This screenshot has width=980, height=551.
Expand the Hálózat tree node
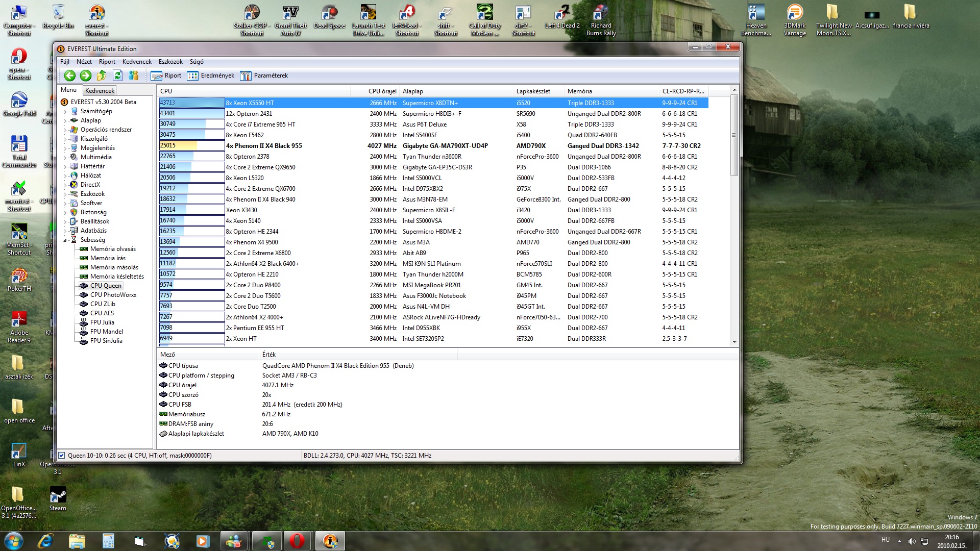click(65, 176)
